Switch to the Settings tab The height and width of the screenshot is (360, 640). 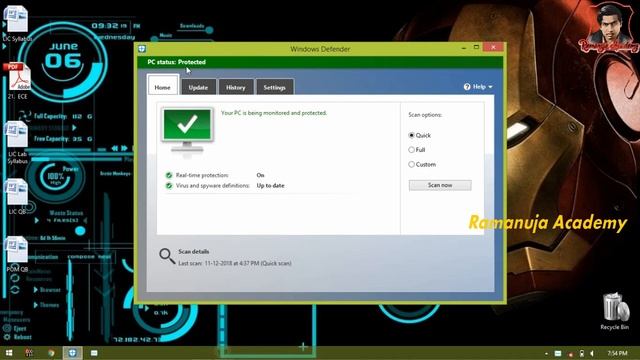pyautogui.click(x=275, y=87)
